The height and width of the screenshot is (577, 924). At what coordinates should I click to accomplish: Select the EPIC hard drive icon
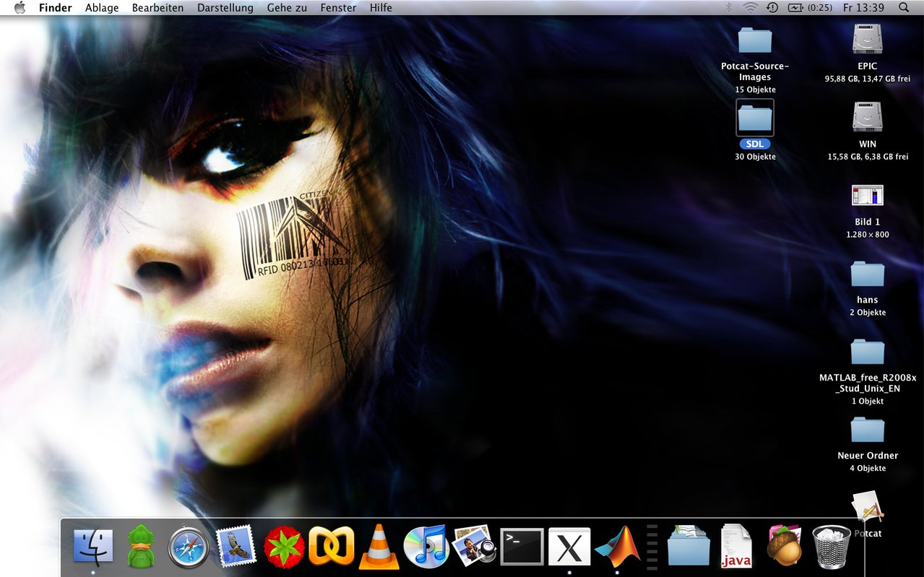pos(867,40)
